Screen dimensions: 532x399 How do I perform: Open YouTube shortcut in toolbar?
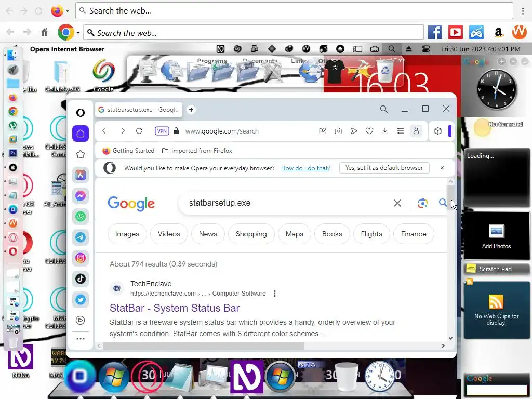[x=455, y=33]
